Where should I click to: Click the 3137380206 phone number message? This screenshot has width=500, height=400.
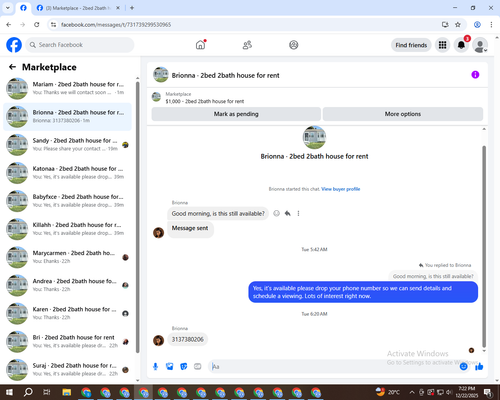188,339
